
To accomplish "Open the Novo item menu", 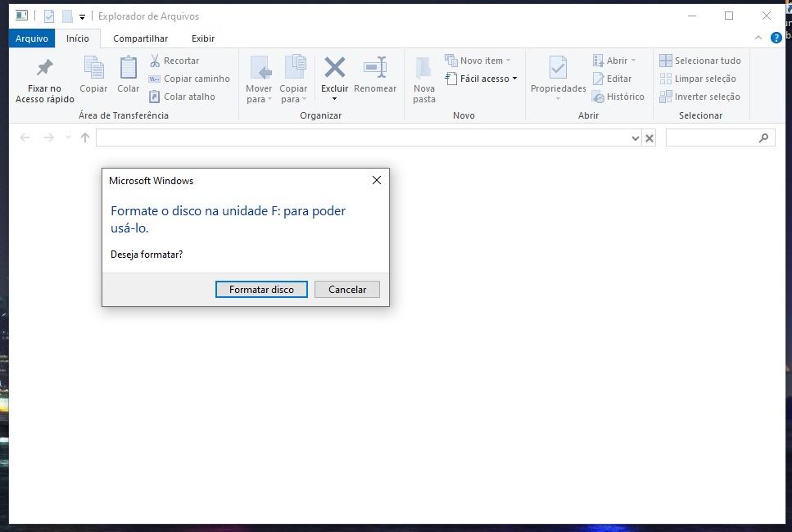I will coord(477,61).
